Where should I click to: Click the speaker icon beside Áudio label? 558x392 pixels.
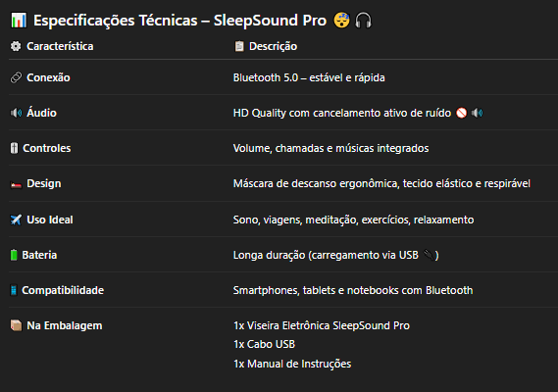[x=16, y=113]
